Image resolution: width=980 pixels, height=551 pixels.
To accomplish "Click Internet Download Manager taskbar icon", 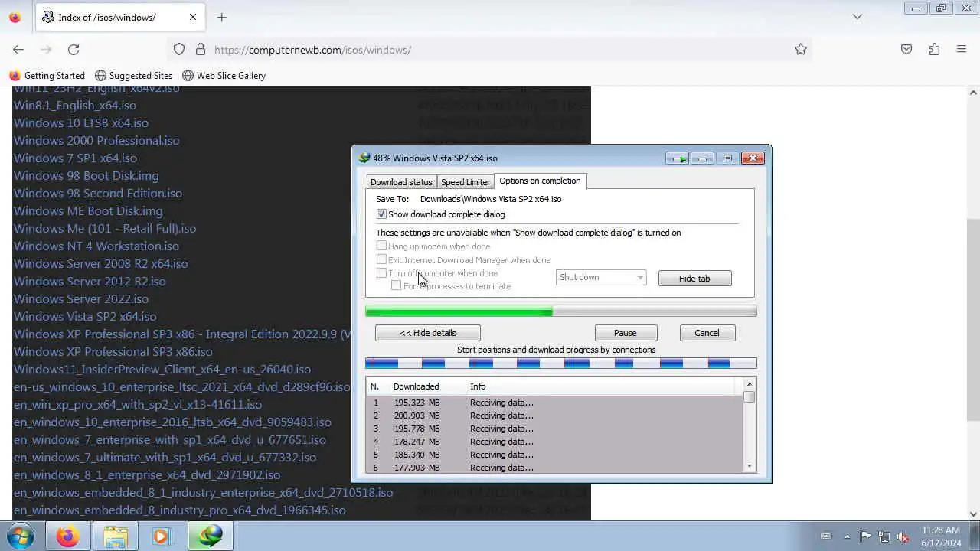I will click(211, 536).
